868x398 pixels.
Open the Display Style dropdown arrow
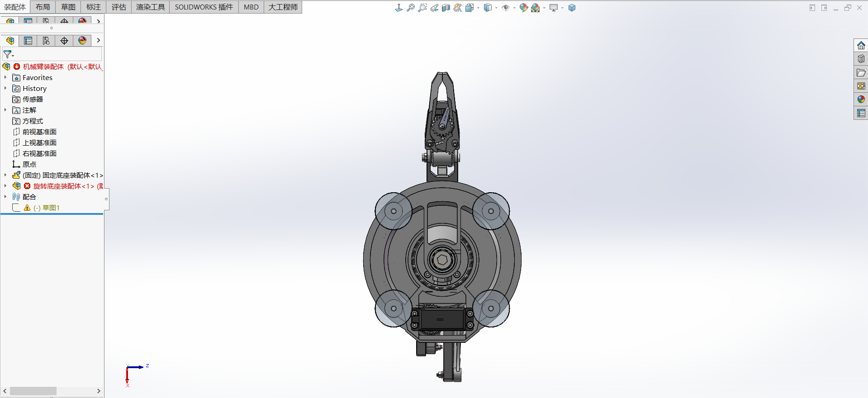496,8
